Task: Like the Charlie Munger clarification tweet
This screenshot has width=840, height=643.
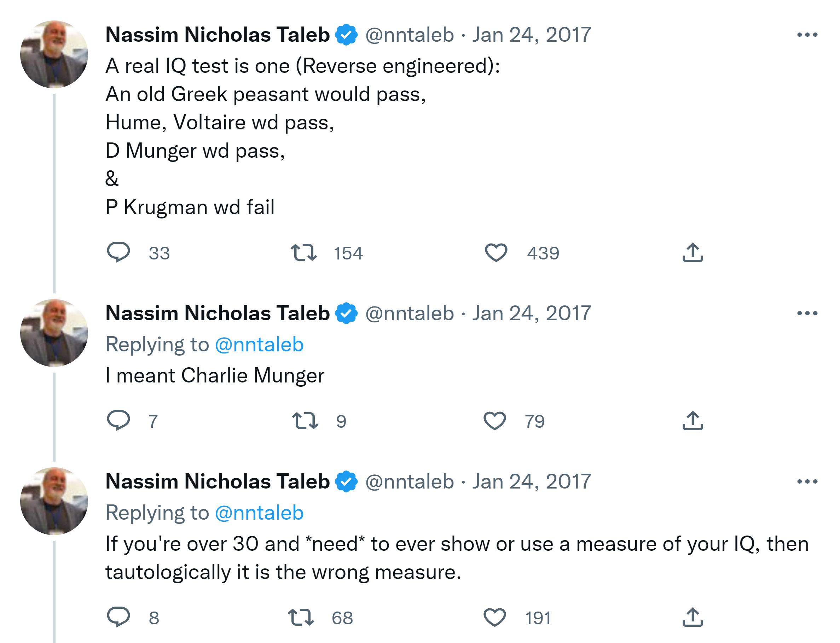Action: (x=495, y=421)
